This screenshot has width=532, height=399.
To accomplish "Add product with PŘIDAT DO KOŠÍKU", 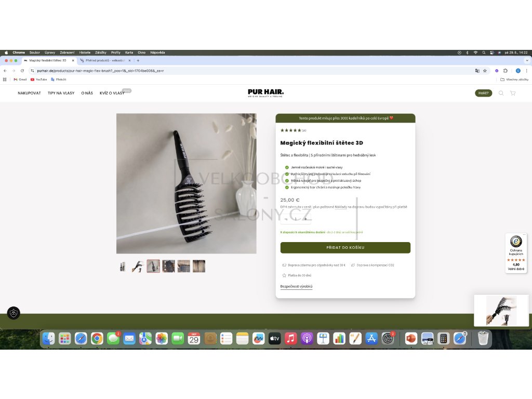I will click(x=345, y=248).
